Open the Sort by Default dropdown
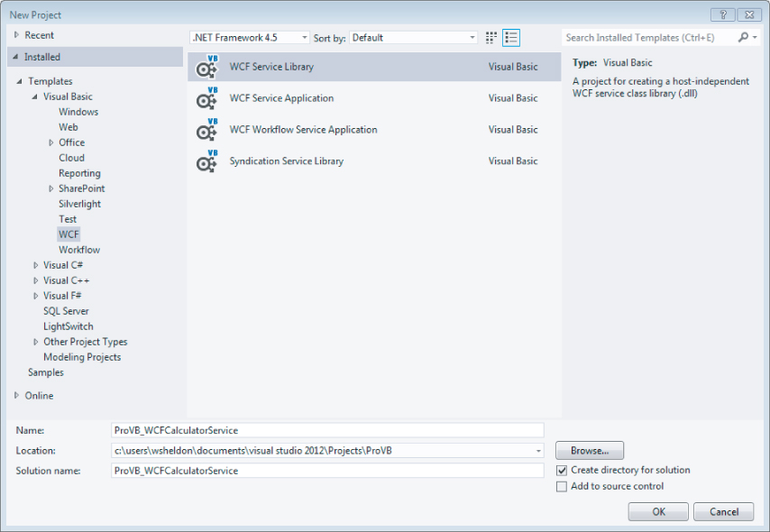 pos(414,38)
